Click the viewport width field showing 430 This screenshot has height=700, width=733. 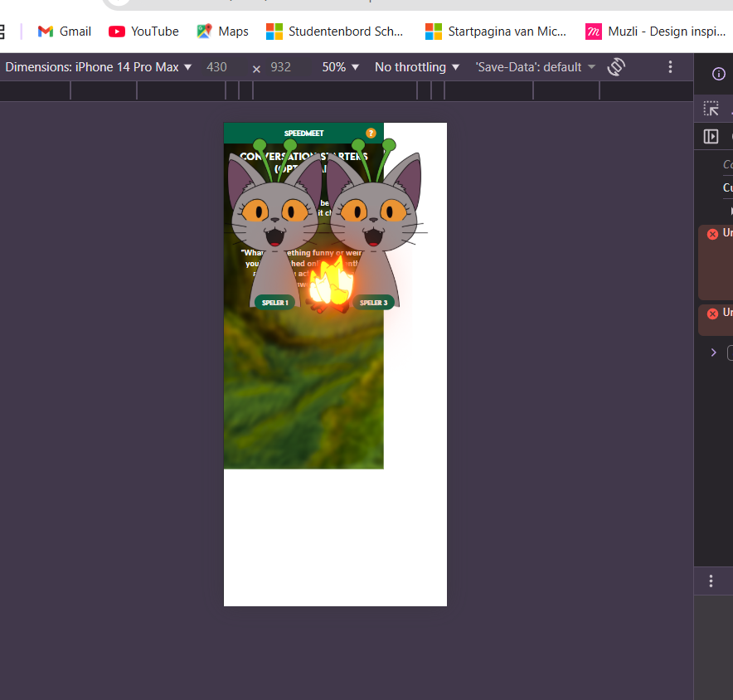click(216, 66)
